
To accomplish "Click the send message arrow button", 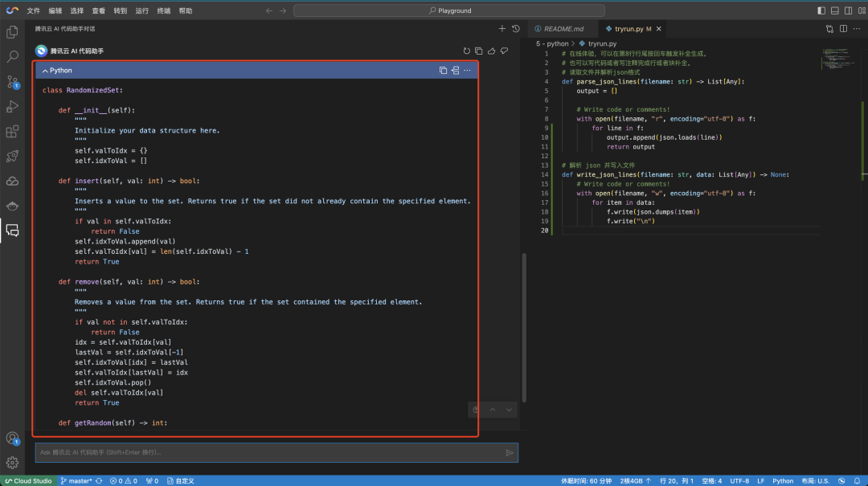I will click(x=509, y=452).
